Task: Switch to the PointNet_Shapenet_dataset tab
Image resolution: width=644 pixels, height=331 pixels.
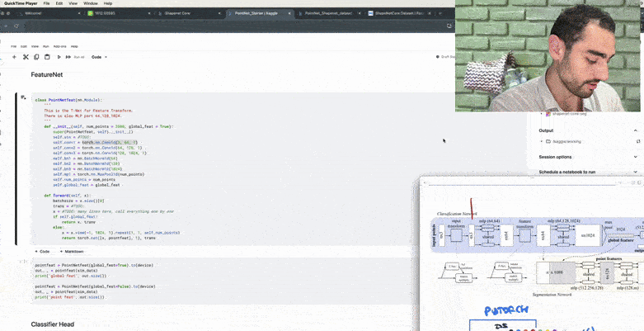Action: click(330, 13)
